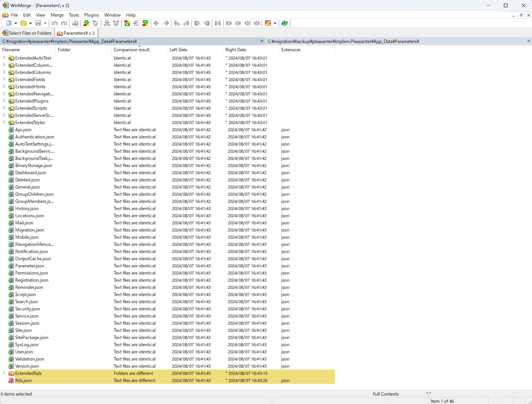Open the File menu

(14, 15)
